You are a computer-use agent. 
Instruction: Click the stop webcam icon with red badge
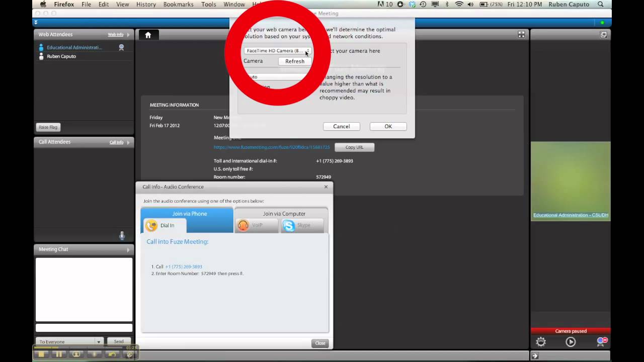click(x=602, y=341)
